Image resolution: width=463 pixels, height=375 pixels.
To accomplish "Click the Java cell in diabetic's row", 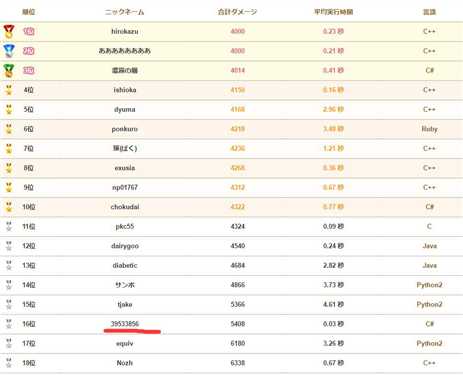I will point(429,265).
